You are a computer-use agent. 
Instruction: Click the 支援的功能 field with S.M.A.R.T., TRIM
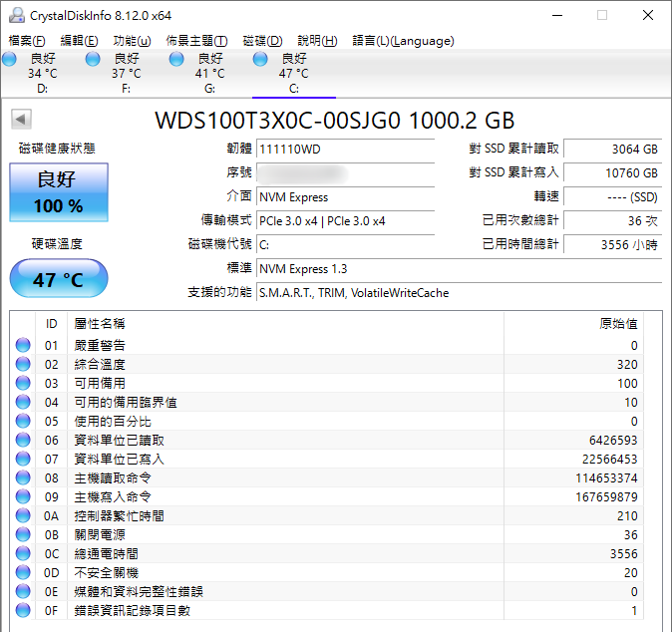click(x=459, y=293)
